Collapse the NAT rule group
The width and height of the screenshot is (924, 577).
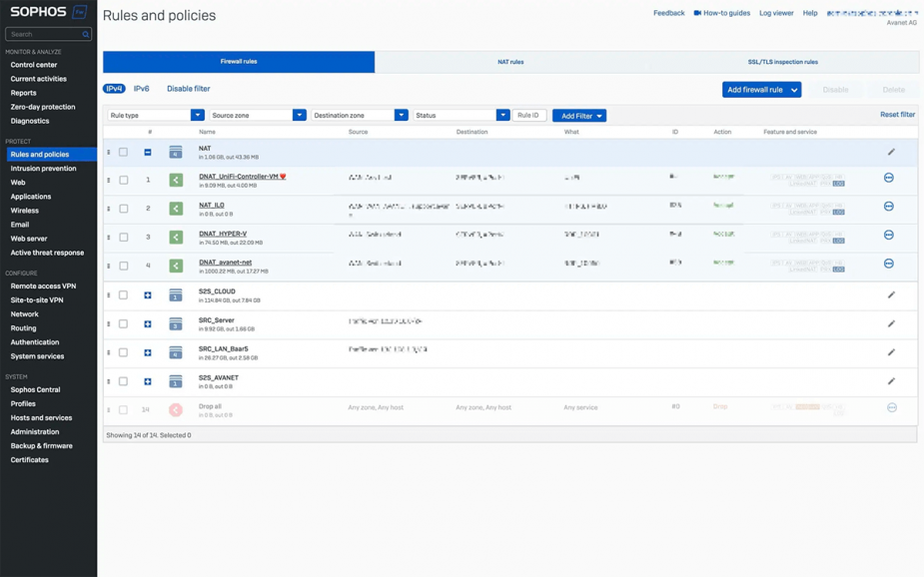point(148,153)
